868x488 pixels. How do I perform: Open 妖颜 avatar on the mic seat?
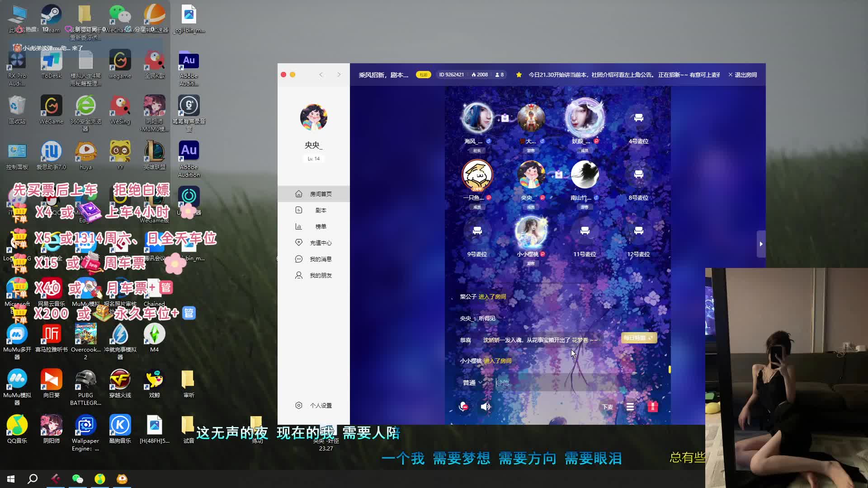pyautogui.click(x=585, y=117)
